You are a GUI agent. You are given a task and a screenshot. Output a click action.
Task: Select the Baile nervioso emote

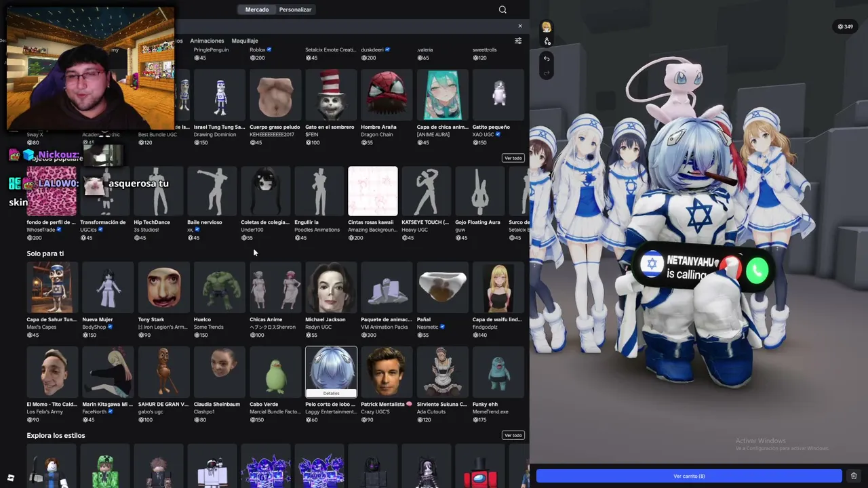coord(212,191)
